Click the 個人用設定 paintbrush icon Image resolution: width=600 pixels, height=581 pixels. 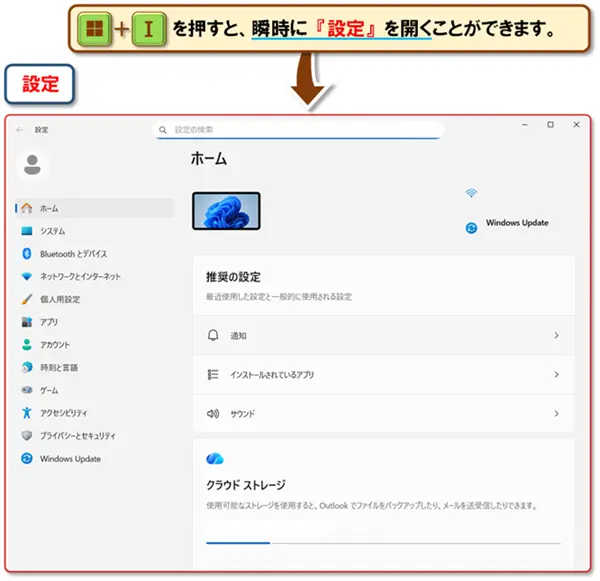coord(27,299)
